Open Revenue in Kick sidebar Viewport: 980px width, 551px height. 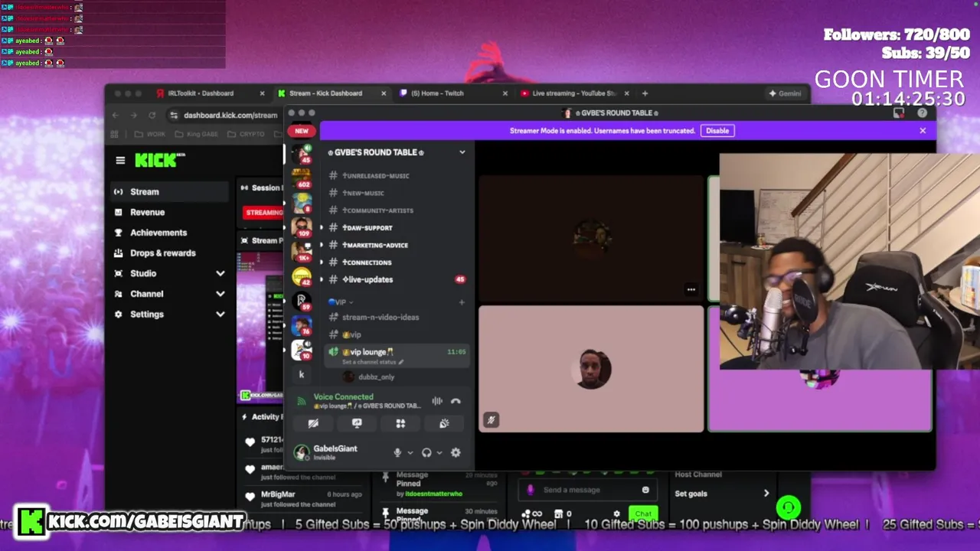(170, 212)
